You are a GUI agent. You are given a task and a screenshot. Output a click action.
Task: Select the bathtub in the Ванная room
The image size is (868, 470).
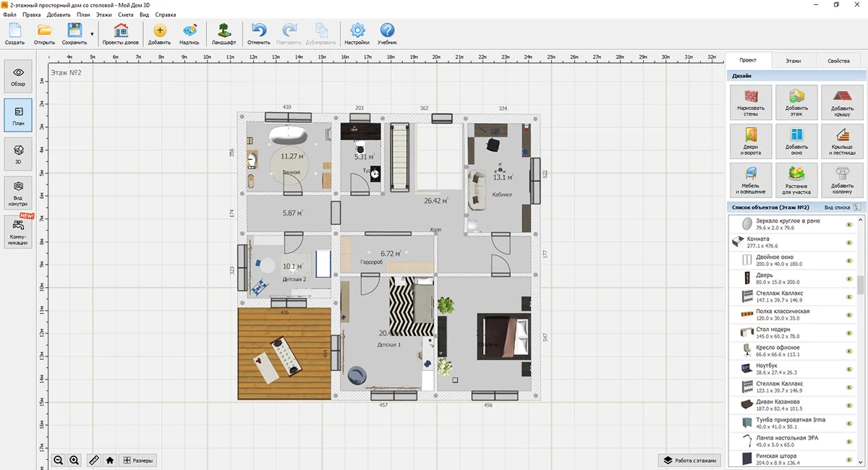(x=288, y=135)
